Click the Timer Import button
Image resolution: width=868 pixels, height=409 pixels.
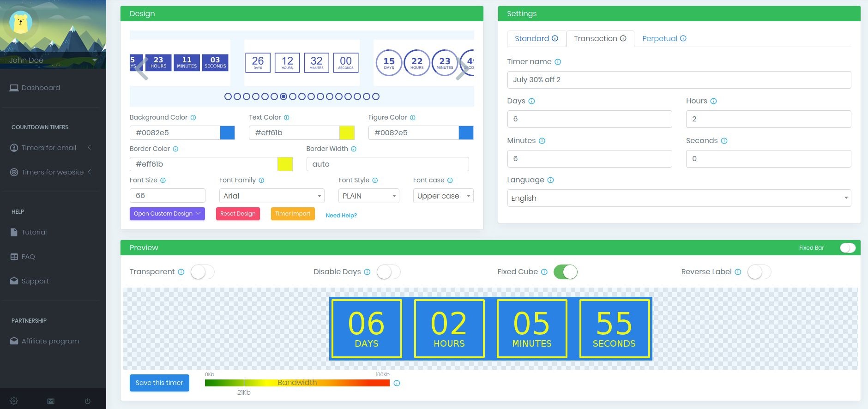[293, 214]
